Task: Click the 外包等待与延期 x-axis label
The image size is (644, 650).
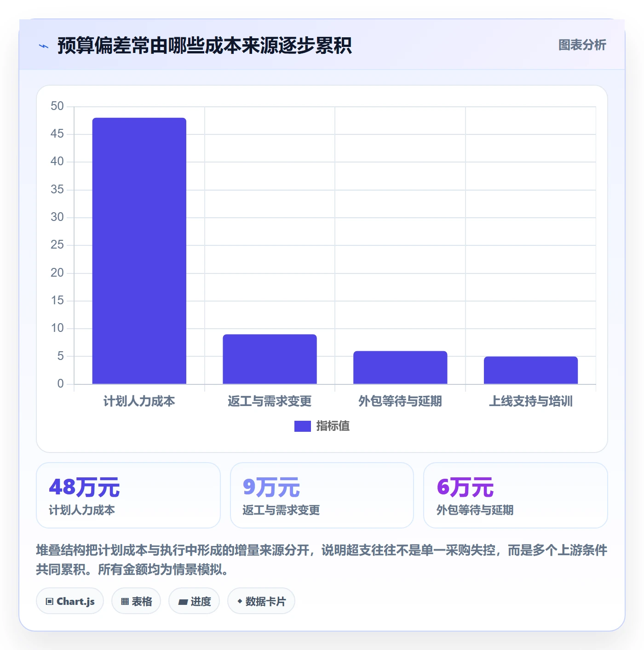Action: tap(400, 401)
